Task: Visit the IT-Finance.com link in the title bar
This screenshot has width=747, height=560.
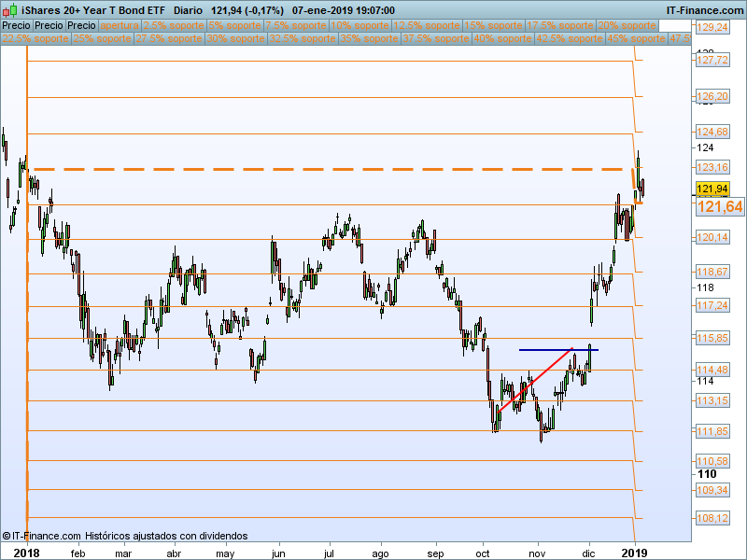Action: click(x=705, y=10)
